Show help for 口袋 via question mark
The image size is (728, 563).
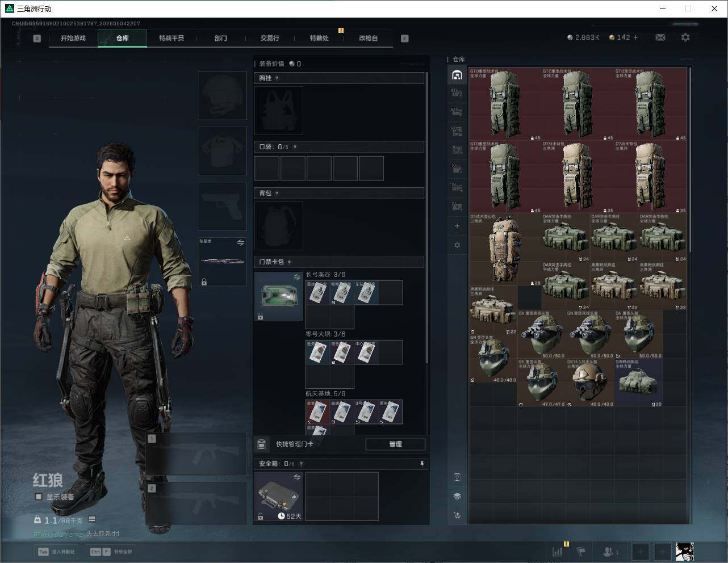click(295, 147)
